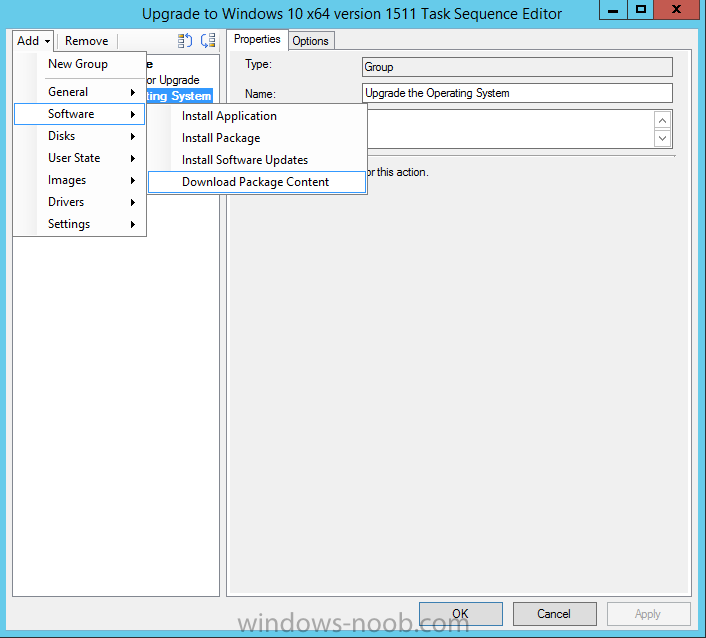Switch to the Properties tab
Viewport: 706px width, 638px height.
point(257,40)
